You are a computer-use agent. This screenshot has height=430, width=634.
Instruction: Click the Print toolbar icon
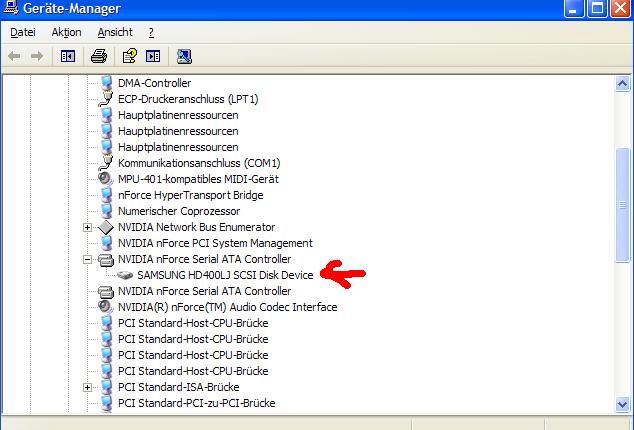tap(99, 56)
